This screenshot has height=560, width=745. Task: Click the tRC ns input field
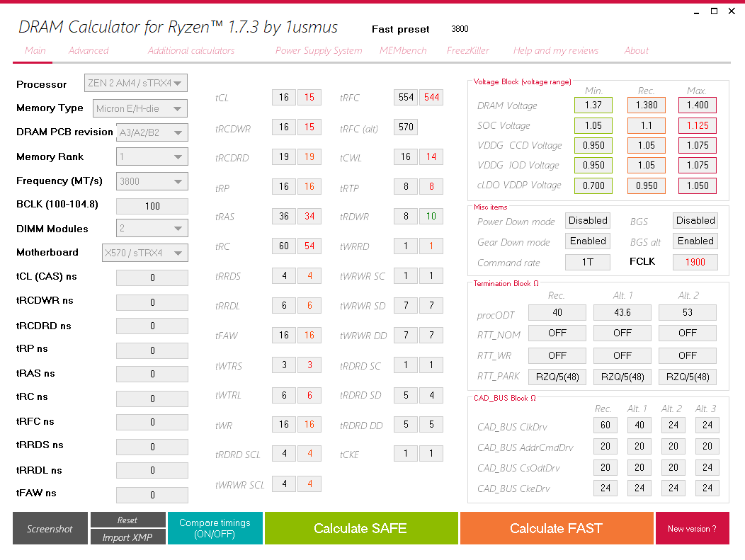[152, 399]
